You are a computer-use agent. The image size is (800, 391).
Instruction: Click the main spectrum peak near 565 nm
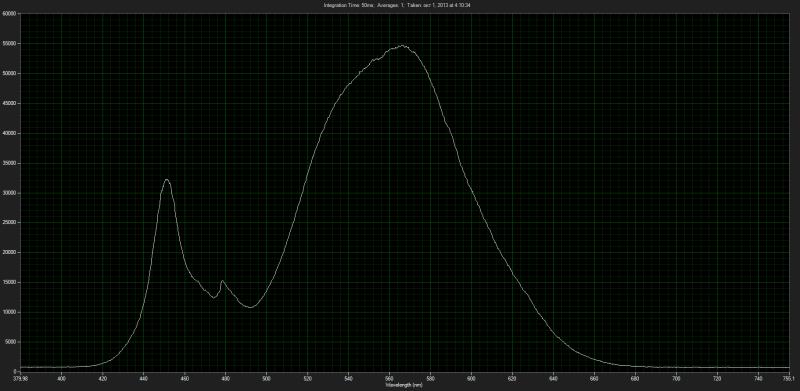402,46
